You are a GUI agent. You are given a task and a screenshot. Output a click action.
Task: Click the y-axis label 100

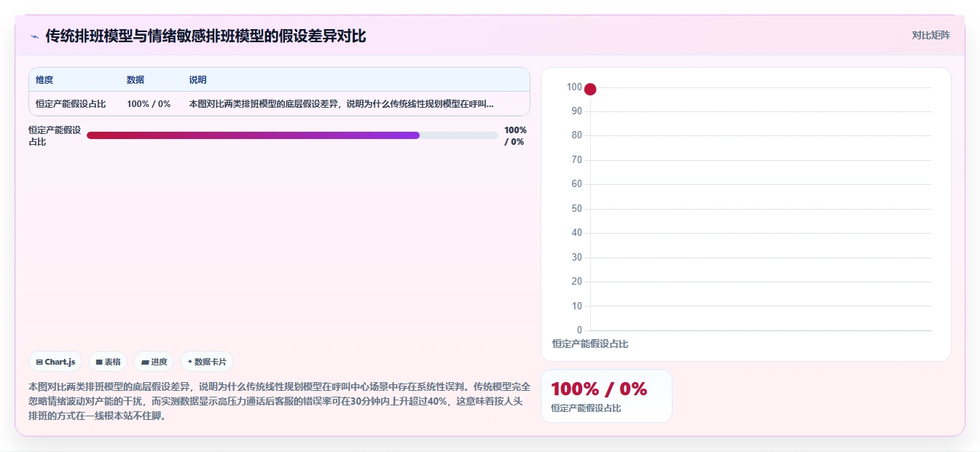[574, 87]
